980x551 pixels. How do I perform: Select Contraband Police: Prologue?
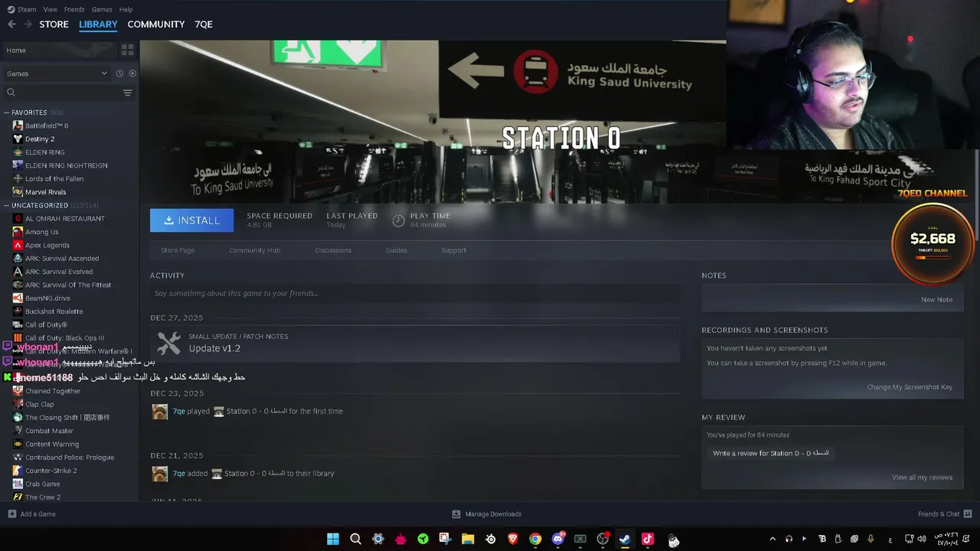click(70, 458)
